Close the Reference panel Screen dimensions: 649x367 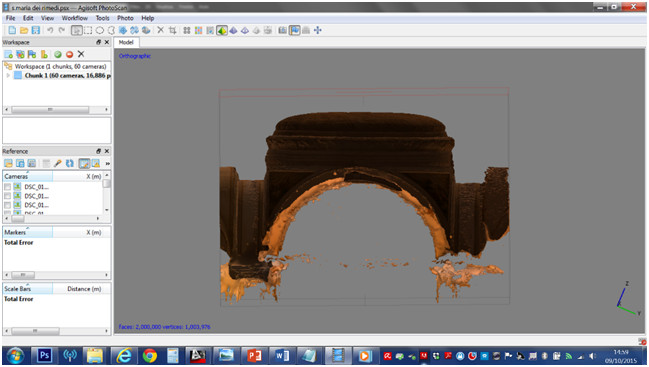[107, 151]
